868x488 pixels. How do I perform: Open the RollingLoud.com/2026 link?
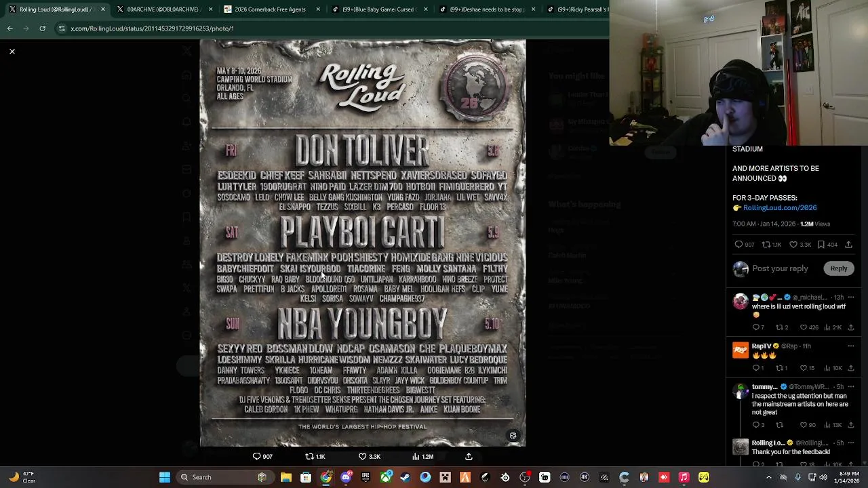780,208
